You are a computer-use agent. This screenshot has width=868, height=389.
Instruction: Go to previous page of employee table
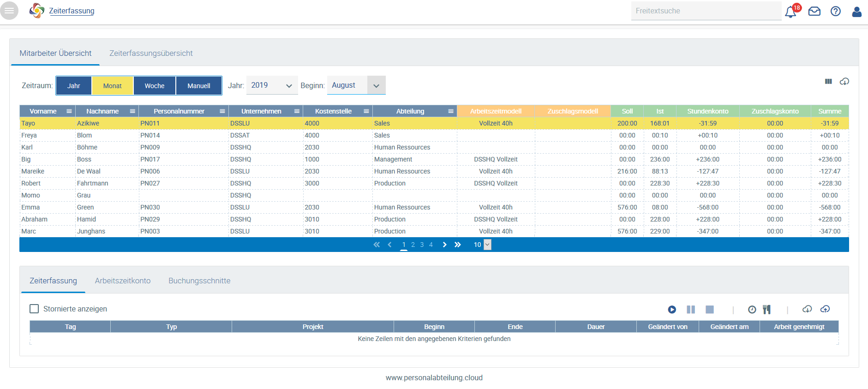click(x=390, y=245)
